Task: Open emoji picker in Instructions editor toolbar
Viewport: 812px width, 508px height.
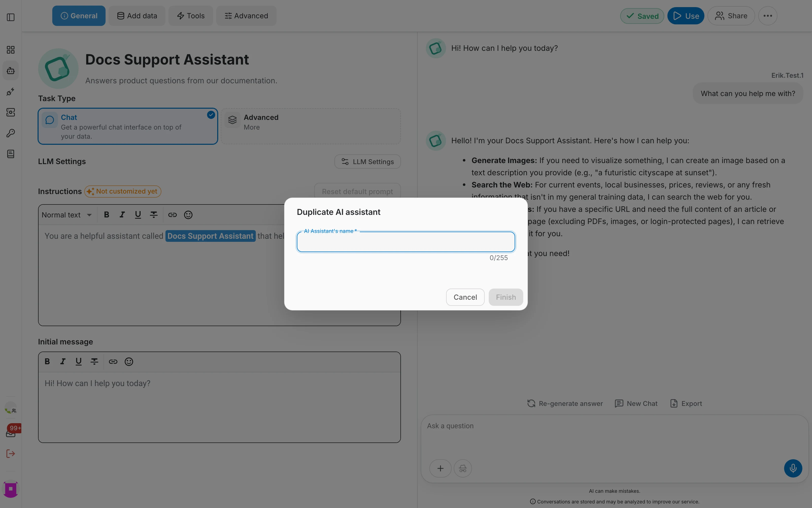Action: click(188, 215)
